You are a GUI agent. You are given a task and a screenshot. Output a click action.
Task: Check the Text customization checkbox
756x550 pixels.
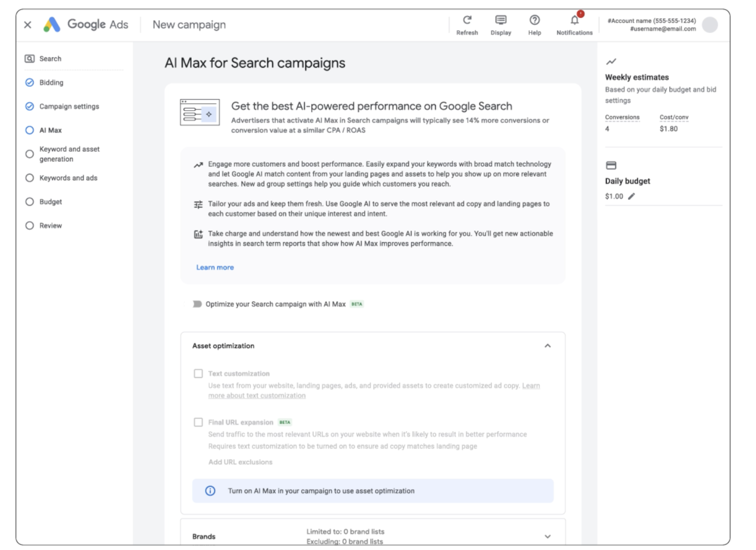[x=198, y=373]
